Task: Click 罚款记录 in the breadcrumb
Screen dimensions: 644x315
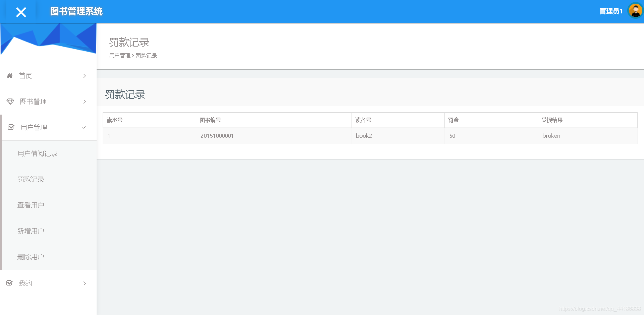Action: point(146,55)
